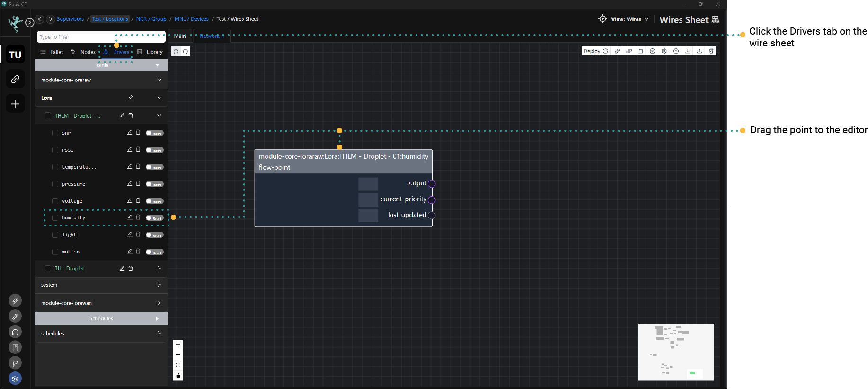Expand the lowercase schedules row
The width and height of the screenshot is (868, 389).
(x=159, y=333)
